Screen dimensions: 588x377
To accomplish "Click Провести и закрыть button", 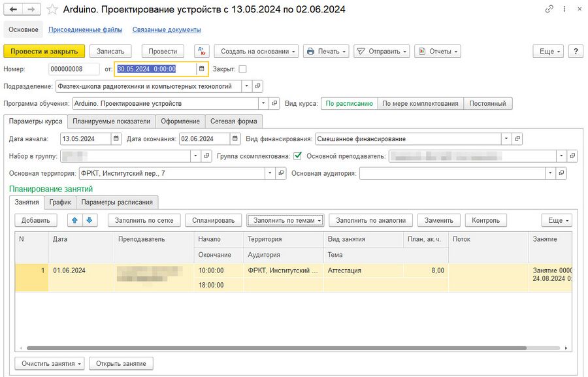I will click(44, 52).
